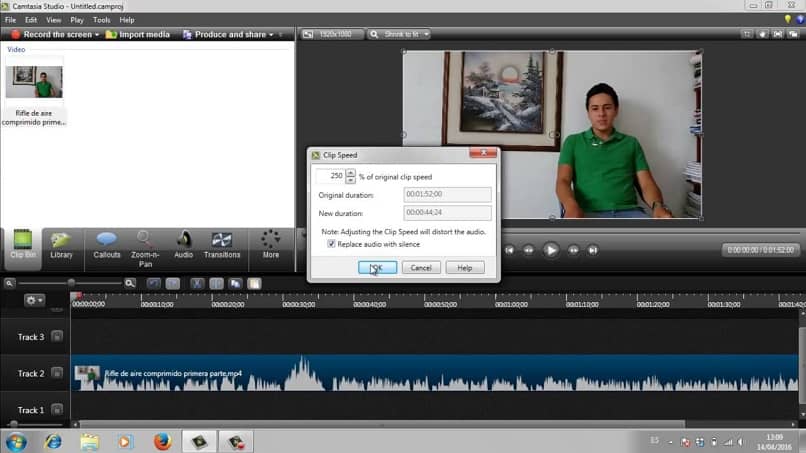Click the timeline zoom-in magnifier icon
The image size is (806, 453).
coord(130,284)
